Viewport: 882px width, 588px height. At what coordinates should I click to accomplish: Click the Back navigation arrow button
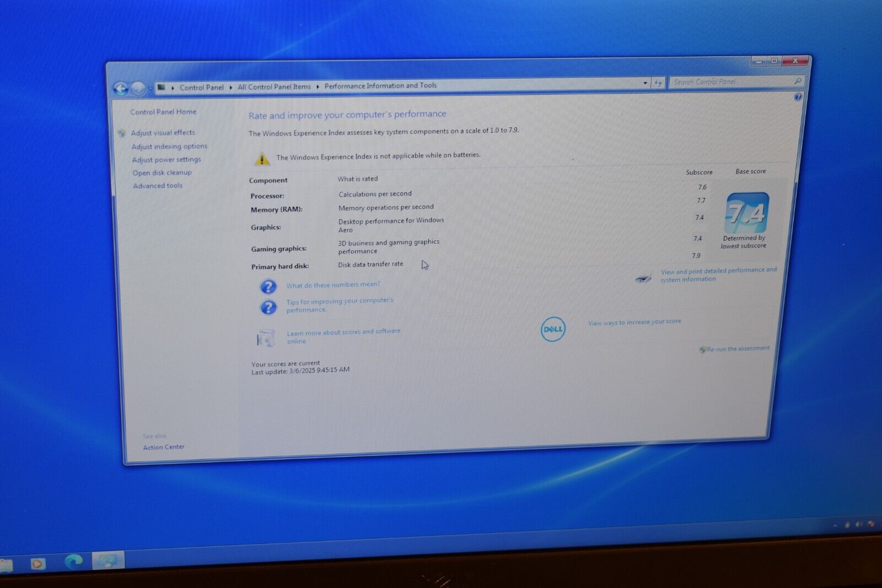pyautogui.click(x=121, y=89)
